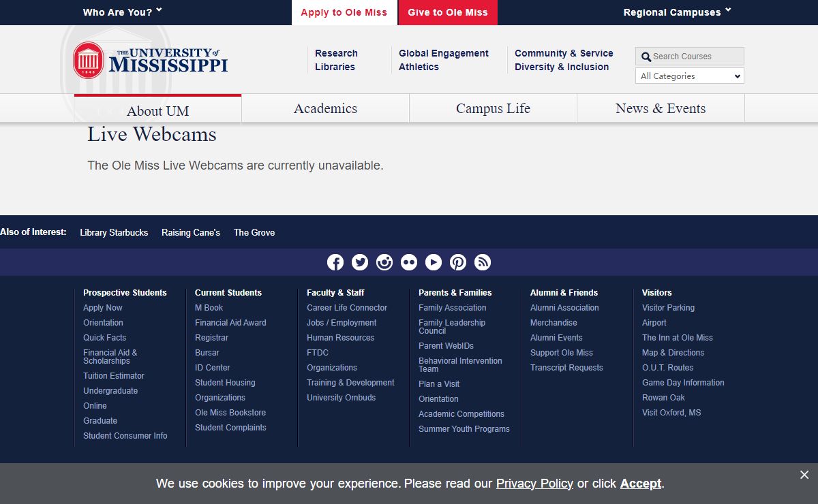
Task: Open the Student Complaints link
Action: (x=230, y=428)
